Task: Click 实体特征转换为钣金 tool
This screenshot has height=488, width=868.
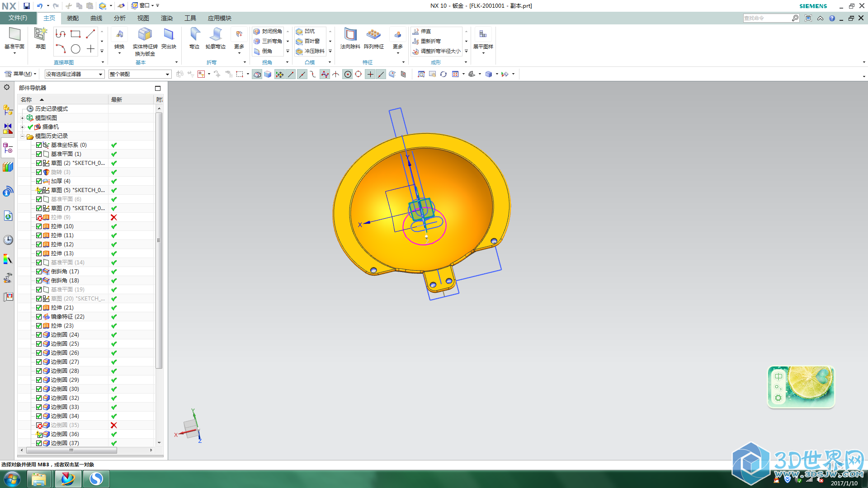Action: pos(145,42)
